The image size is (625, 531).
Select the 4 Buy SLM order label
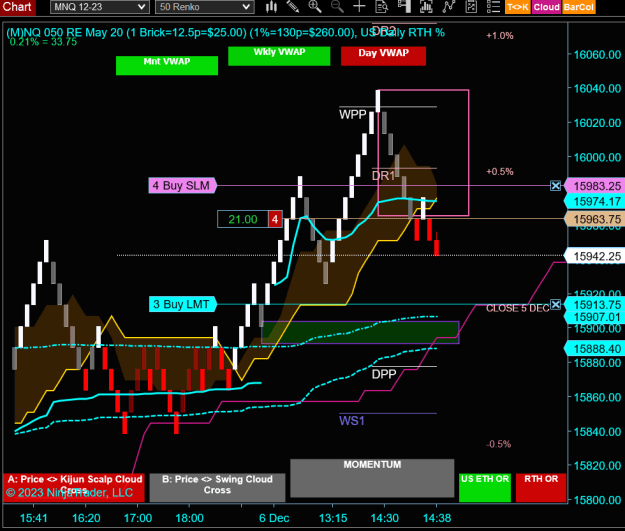(x=183, y=185)
